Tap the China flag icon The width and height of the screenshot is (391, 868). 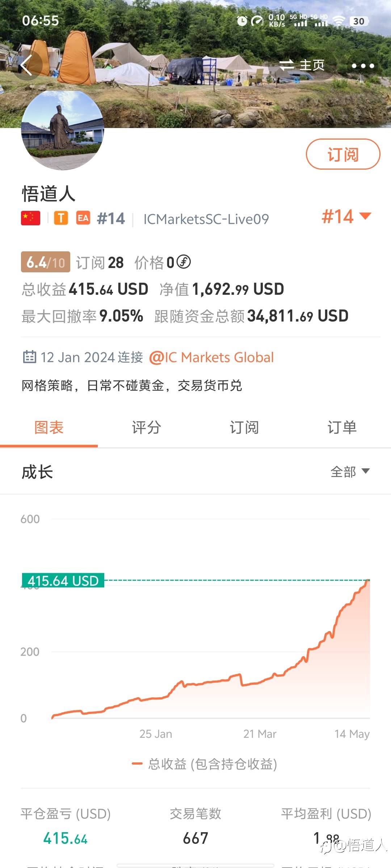tap(31, 218)
